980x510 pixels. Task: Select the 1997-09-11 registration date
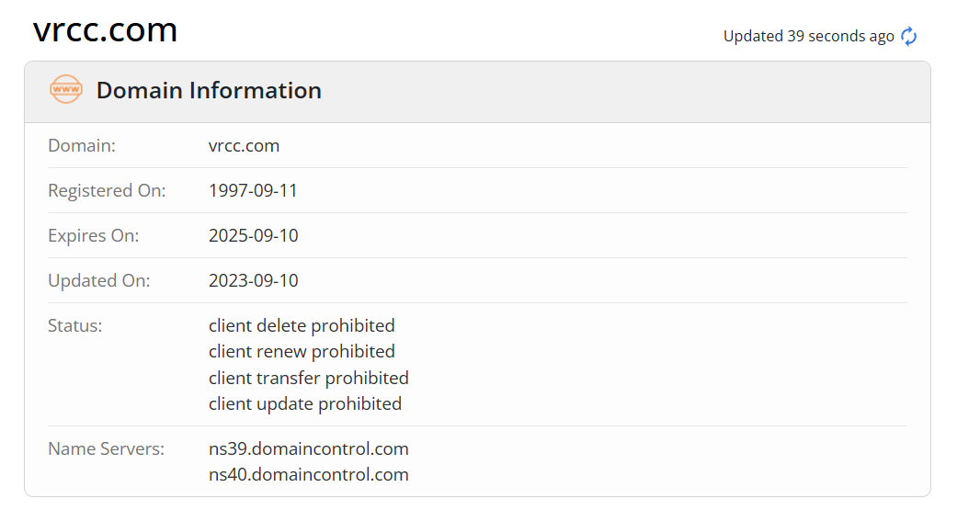coord(253,190)
